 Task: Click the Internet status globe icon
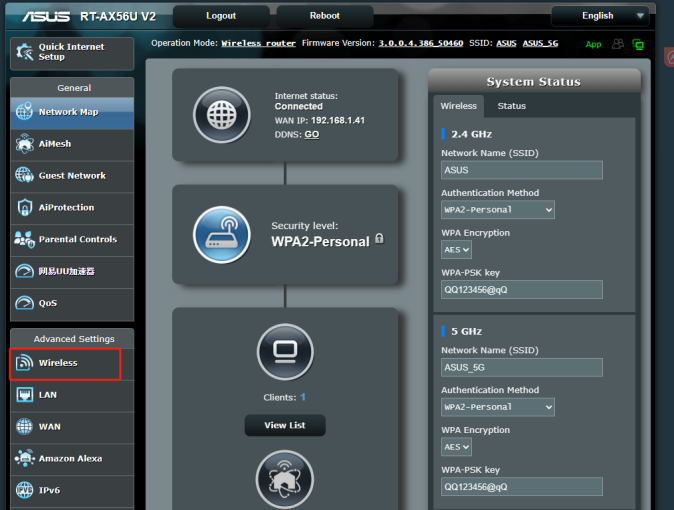coord(222,115)
